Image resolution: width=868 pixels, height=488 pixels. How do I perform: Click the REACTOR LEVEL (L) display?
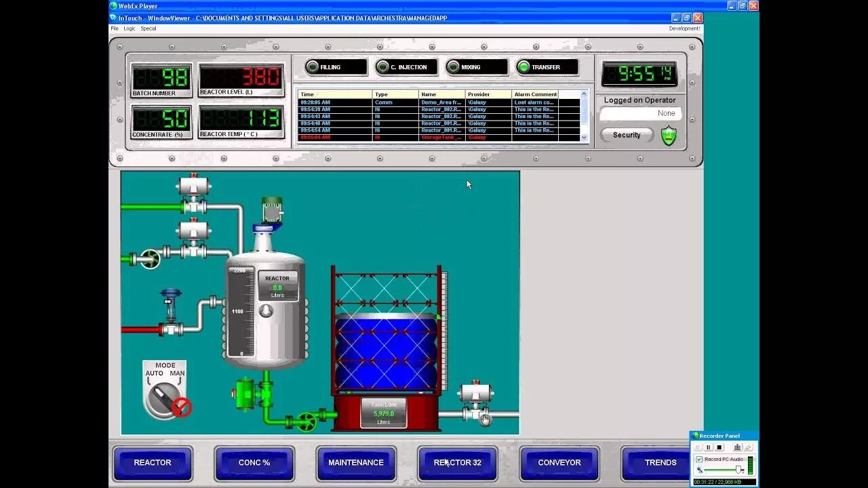pyautogui.click(x=241, y=80)
